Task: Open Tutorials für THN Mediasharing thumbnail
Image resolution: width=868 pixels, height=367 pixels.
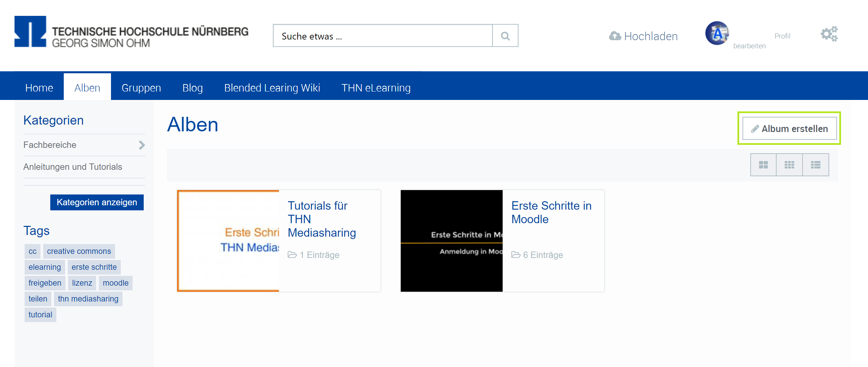Action: click(228, 241)
